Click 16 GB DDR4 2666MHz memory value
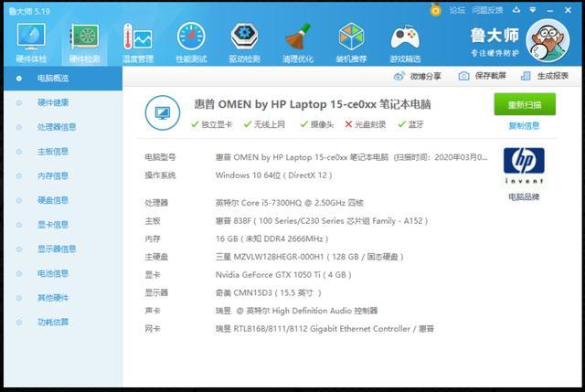This screenshot has height=392, width=585. [x=271, y=238]
